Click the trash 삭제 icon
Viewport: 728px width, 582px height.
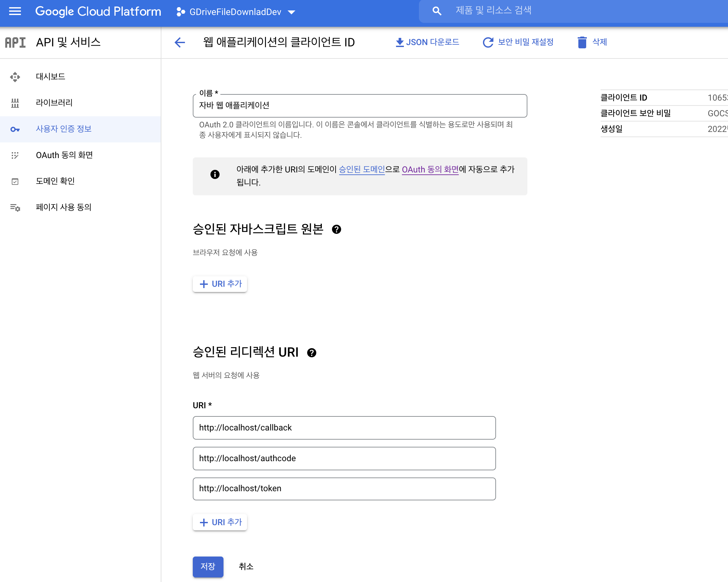click(x=582, y=42)
